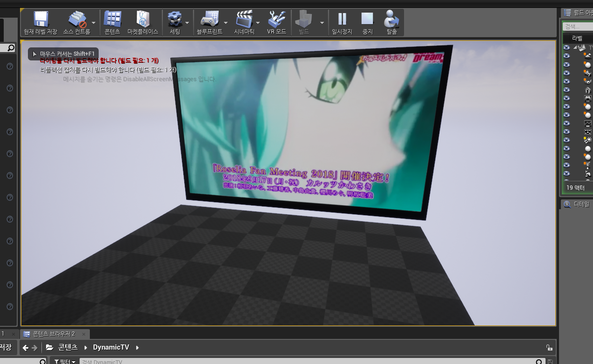Viewport: 593px width, 364px height.
Task: Collapse the top world row in outliner
Action: click(575, 48)
